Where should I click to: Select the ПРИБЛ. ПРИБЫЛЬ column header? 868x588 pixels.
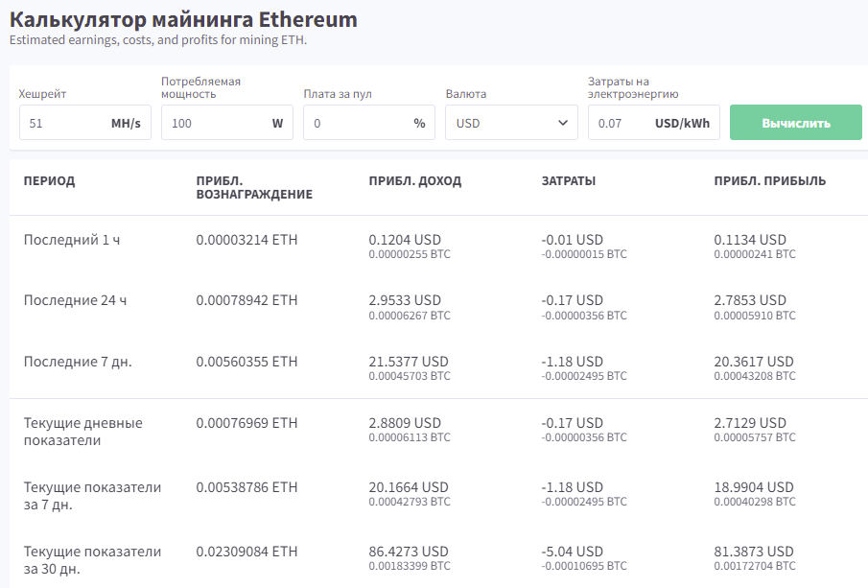coord(770,181)
